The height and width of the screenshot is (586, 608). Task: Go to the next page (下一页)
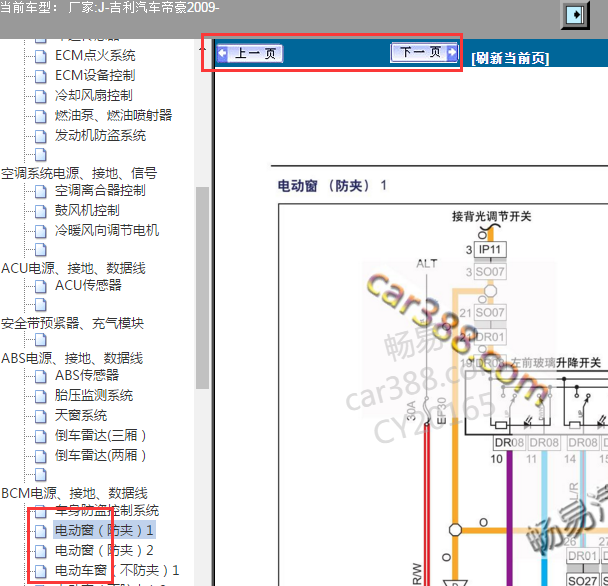click(424, 52)
